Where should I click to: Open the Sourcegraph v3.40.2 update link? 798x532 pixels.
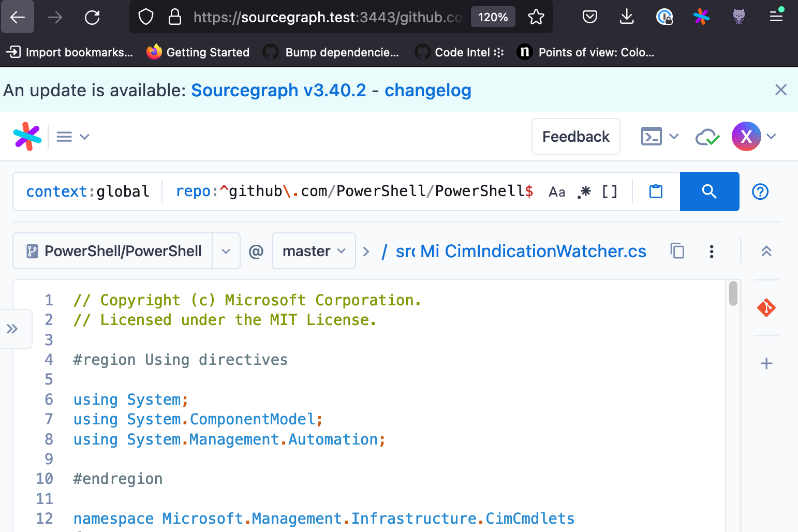point(278,90)
